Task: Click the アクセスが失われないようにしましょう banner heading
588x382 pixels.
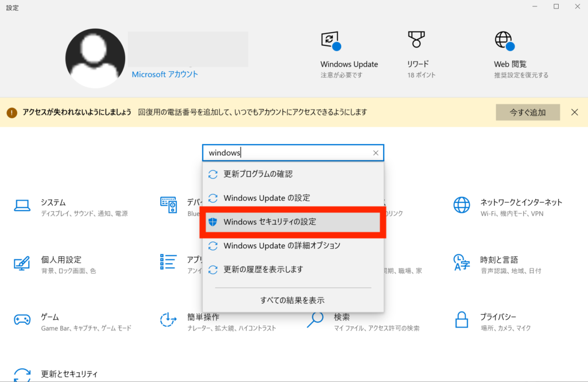Action: click(77, 112)
